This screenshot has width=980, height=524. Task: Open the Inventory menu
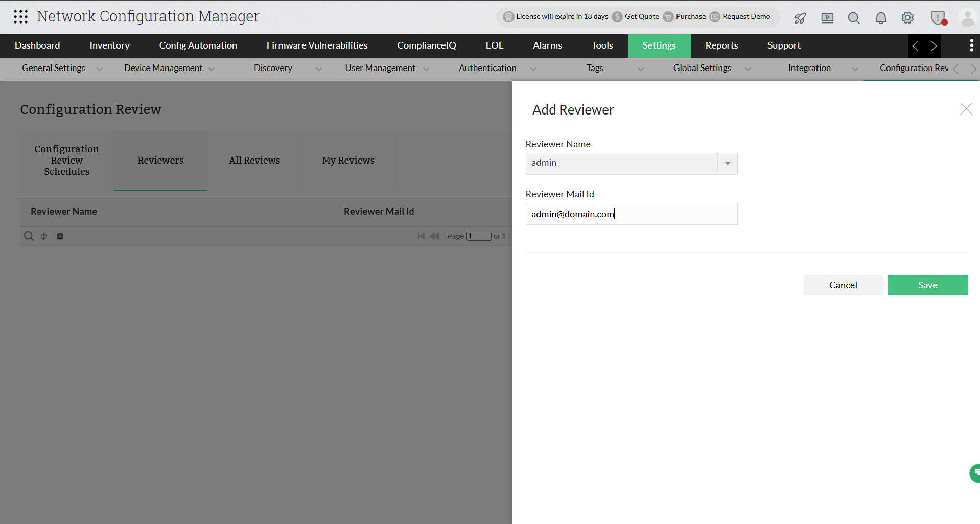[109, 46]
